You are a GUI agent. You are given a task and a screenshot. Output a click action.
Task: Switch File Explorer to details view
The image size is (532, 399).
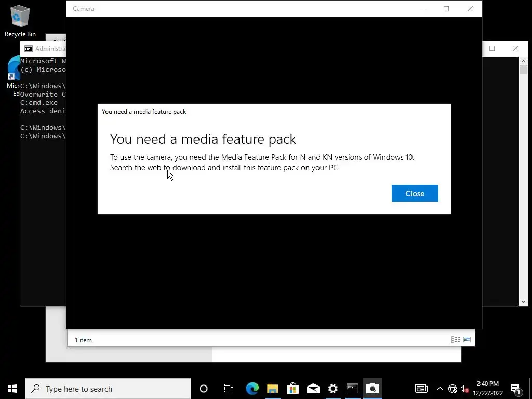[455, 340]
